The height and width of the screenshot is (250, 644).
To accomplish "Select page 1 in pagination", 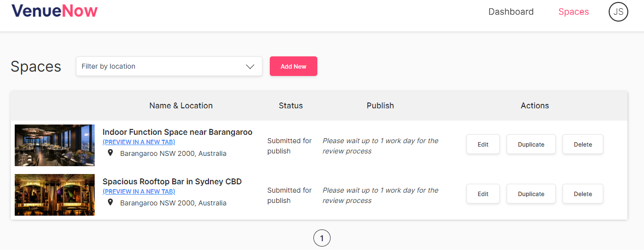I will click(x=322, y=238).
